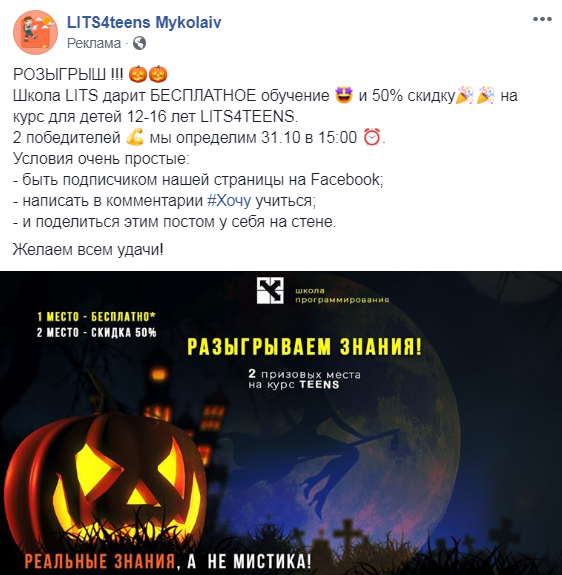Click the Реклама sponsored label
562x575 pixels.
[94, 43]
